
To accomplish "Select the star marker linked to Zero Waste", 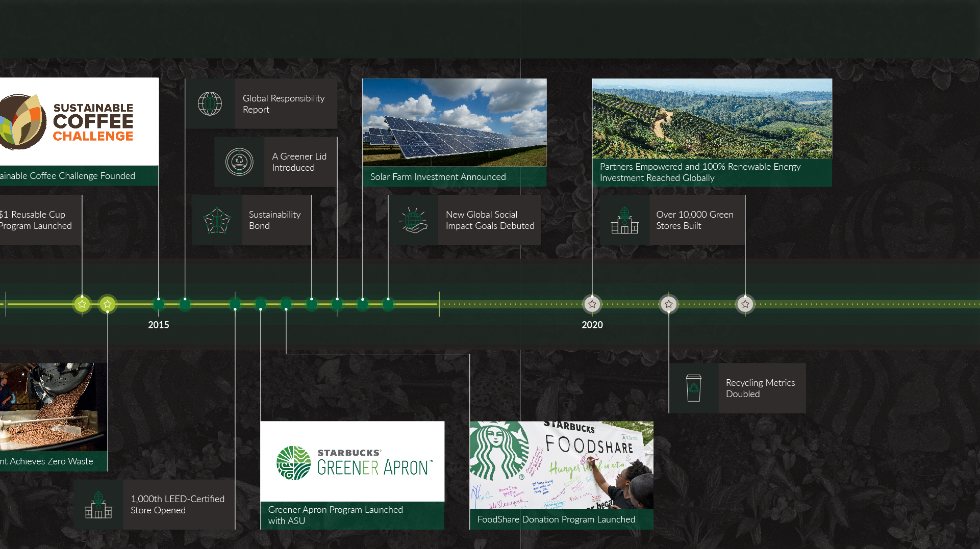I will pyautogui.click(x=108, y=304).
